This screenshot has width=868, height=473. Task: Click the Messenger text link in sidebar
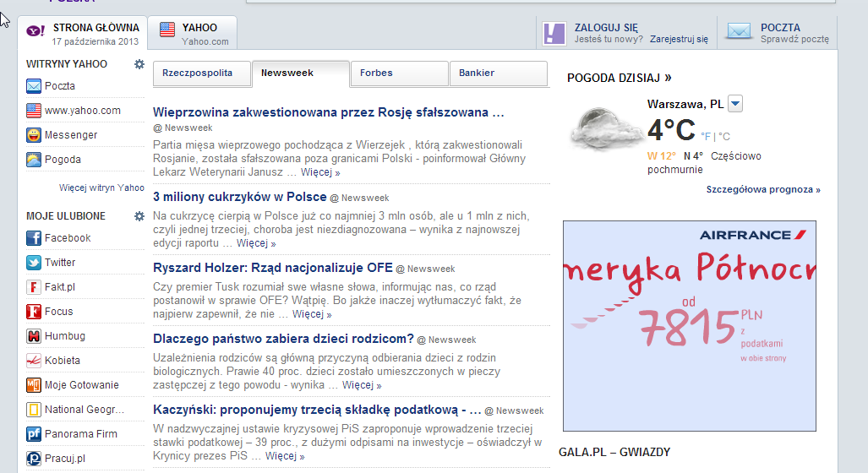tap(71, 135)
